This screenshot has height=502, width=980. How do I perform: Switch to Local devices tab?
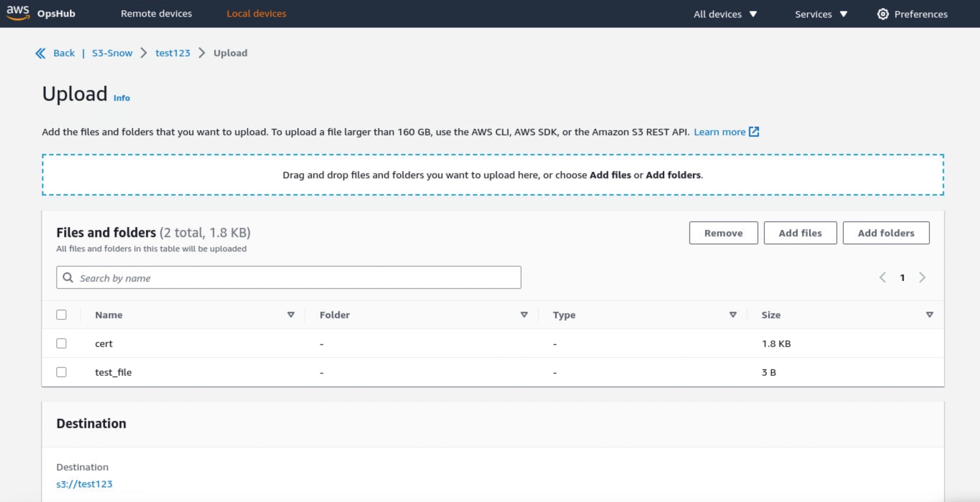[257, 13]
